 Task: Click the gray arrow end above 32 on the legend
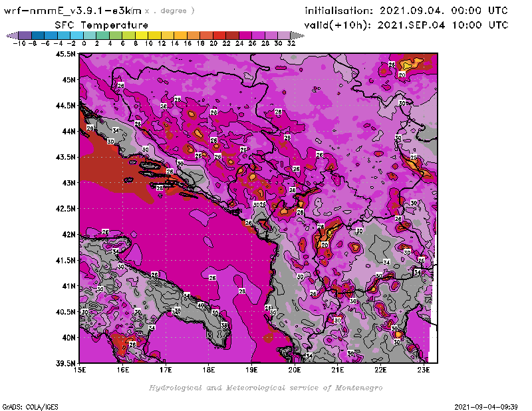(x=297, y=35)
